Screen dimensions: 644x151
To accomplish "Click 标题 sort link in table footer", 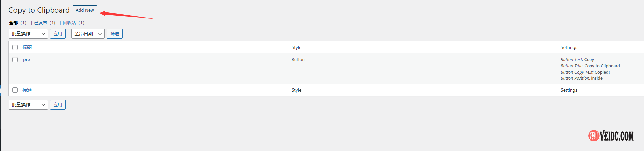I will click(27, 90).
